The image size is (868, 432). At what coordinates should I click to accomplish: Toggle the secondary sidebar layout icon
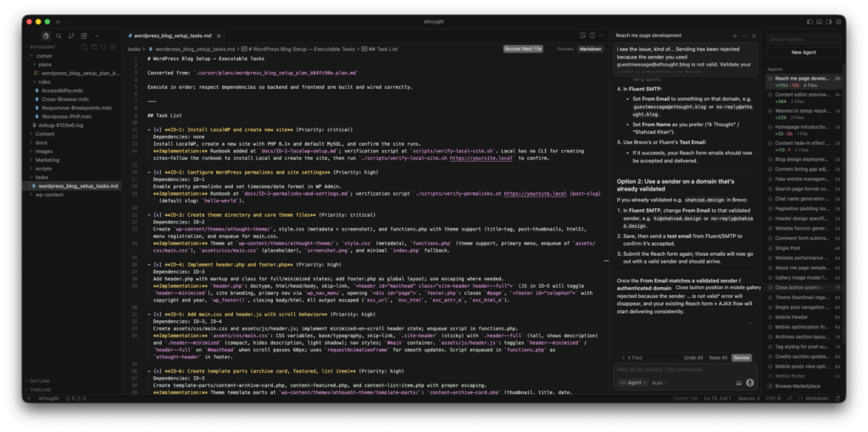(829, 21)
